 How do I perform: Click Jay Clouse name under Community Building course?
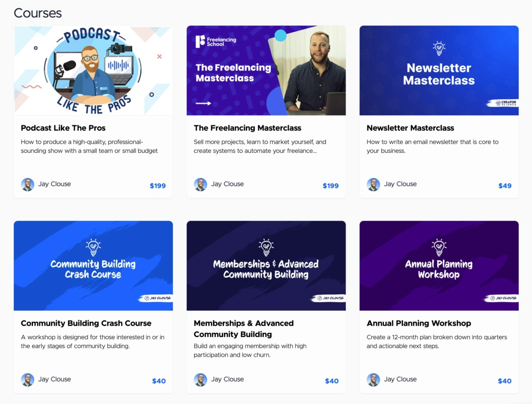click(55, 379)
